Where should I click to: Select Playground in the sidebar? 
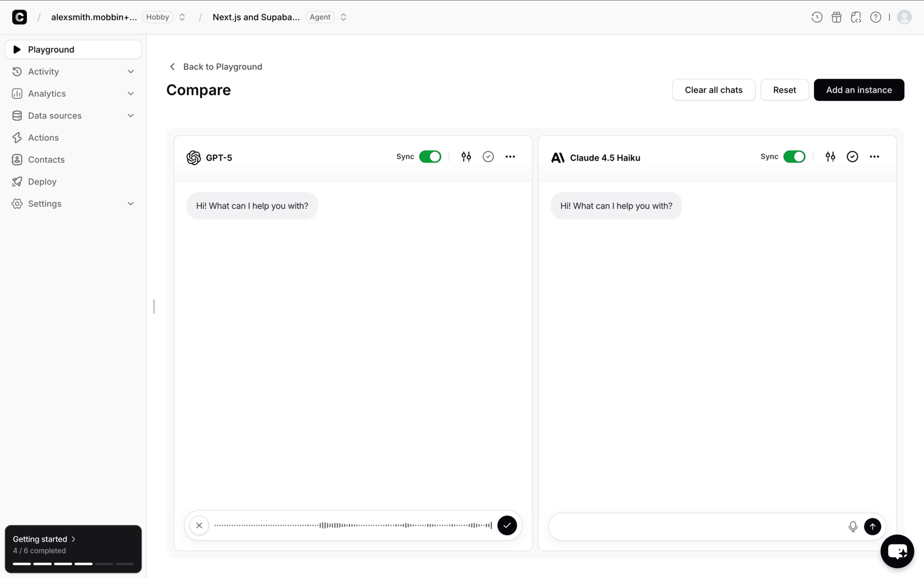tap(73, 50)
